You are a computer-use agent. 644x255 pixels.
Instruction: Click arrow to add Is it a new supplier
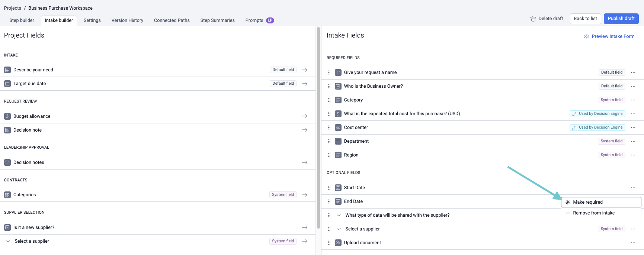click(304, 227)
